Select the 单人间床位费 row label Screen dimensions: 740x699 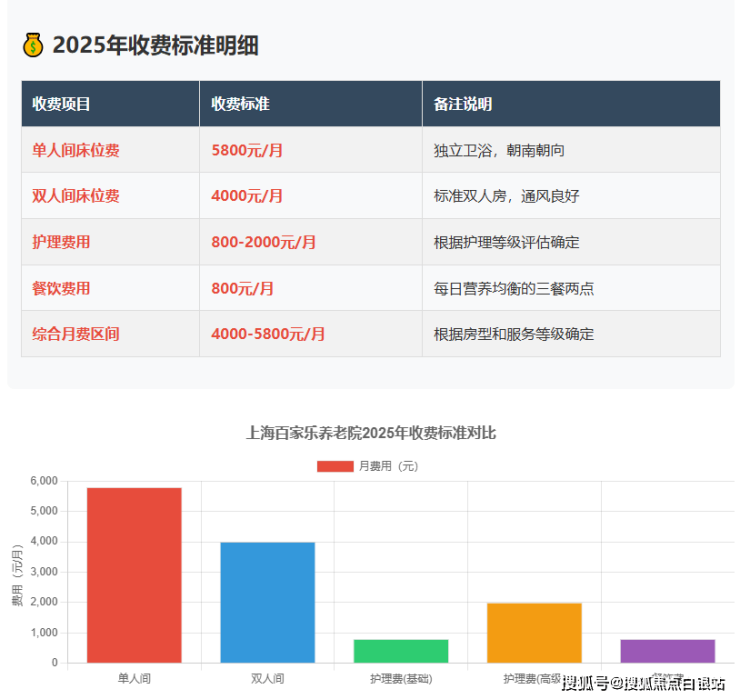(x=76, y=150)
